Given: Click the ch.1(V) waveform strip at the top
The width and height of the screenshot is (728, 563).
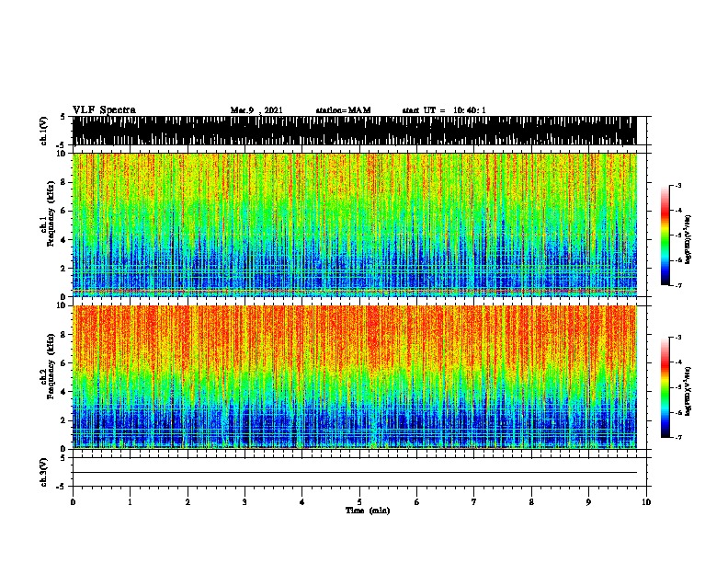Looking at the screenshot, I should (x=354, y=131).
